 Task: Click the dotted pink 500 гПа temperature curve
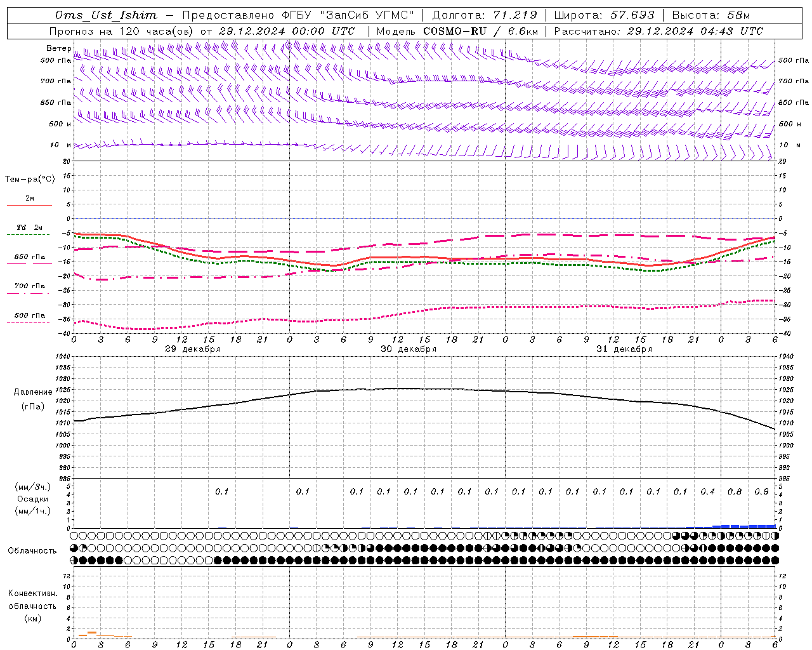[424, 313]
